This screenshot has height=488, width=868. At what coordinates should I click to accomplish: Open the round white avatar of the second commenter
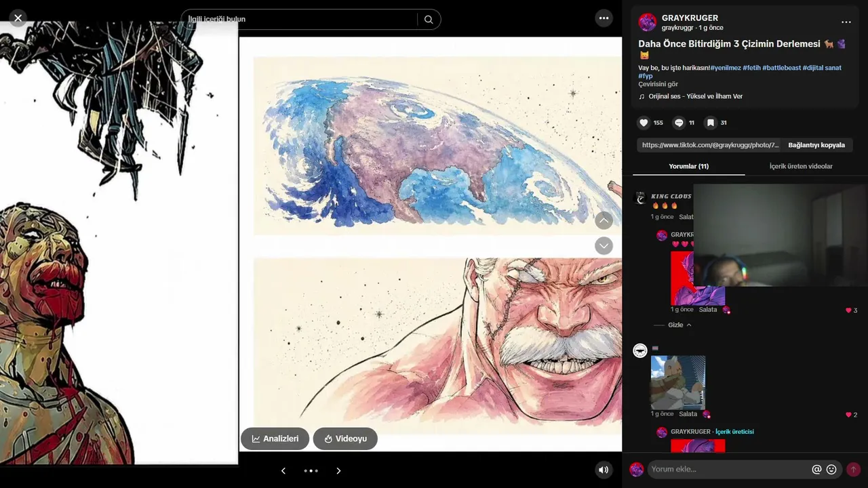tap(640, 350)
